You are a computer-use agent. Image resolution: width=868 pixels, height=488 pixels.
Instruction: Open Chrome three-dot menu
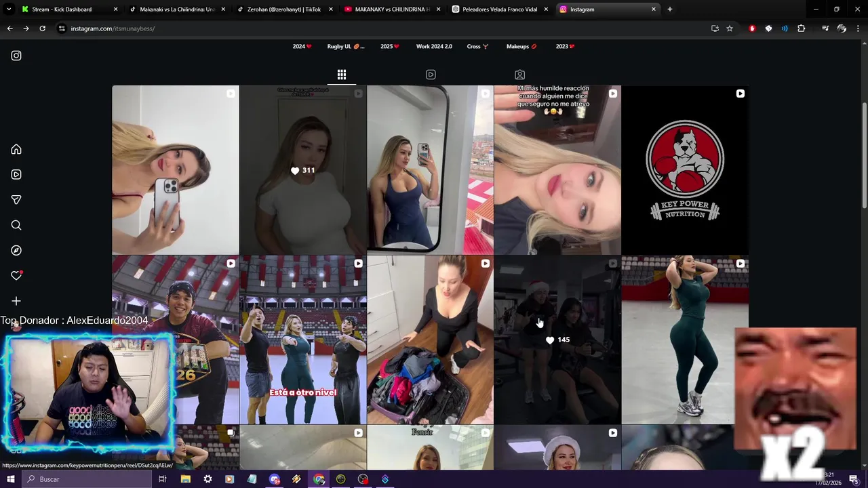858,28
